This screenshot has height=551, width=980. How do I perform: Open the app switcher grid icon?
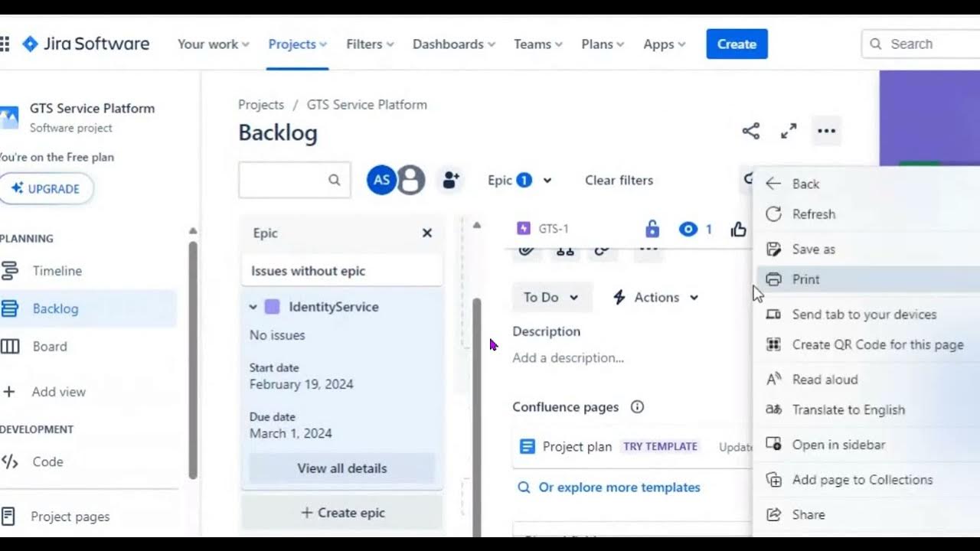pos(5,44)
